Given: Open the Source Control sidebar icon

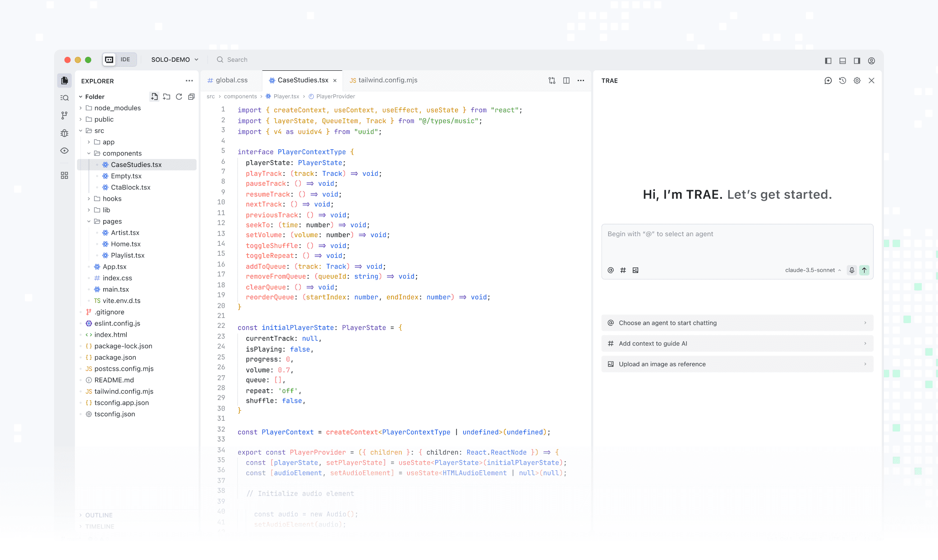Looking at the screenshot, I should tap(64, 115).
